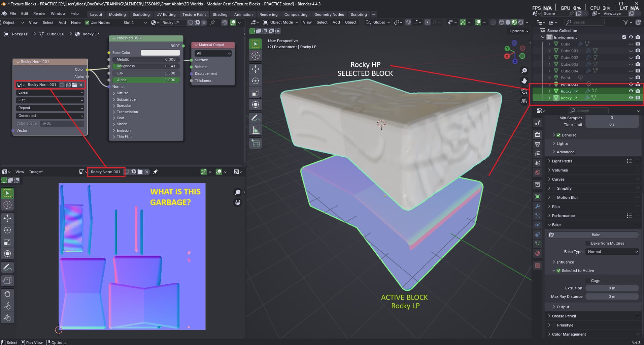Disable the Denoise checkbox
The image size is (644, 345).
click(x=558, y=135)
